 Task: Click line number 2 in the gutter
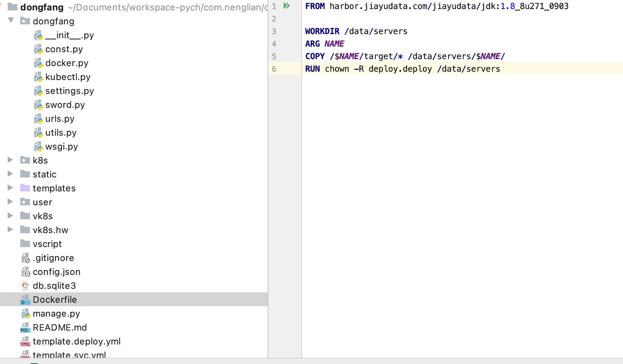pos(274,19)
